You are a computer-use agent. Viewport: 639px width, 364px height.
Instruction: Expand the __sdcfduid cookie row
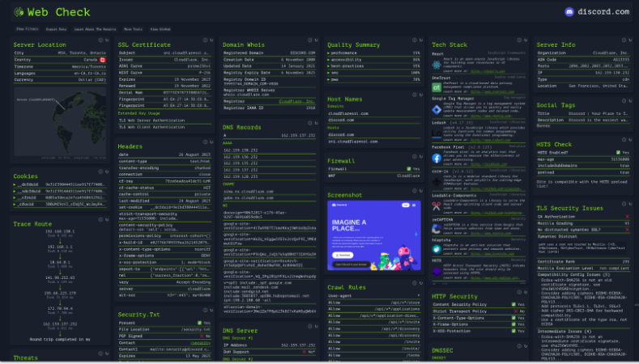(x=59, y=191)
